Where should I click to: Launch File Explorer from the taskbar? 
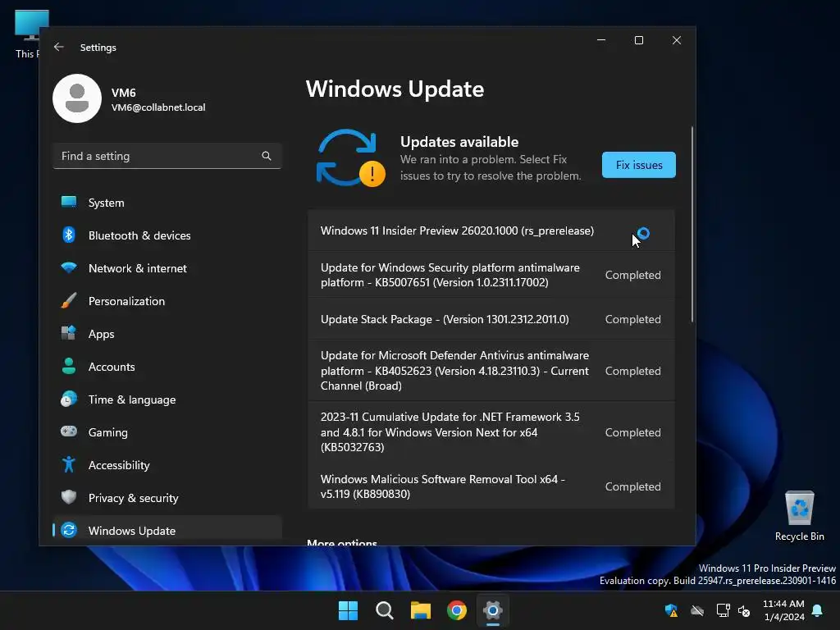[421, 610]
